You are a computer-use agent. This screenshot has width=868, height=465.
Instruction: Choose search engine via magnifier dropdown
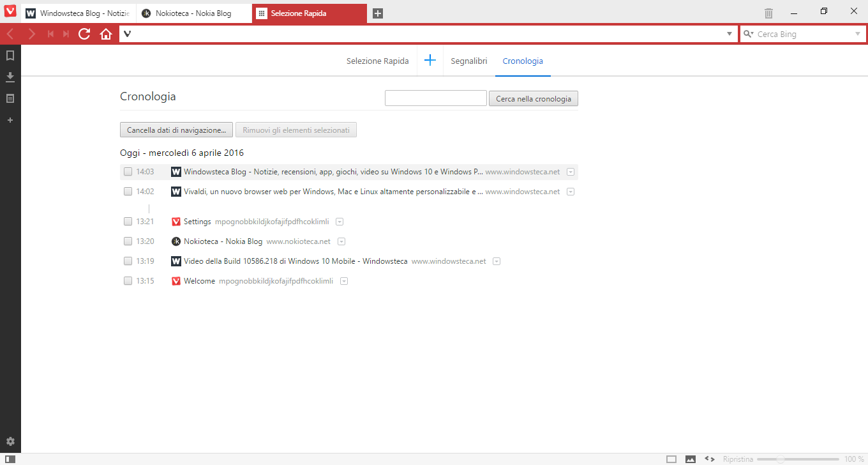(749, 34)
